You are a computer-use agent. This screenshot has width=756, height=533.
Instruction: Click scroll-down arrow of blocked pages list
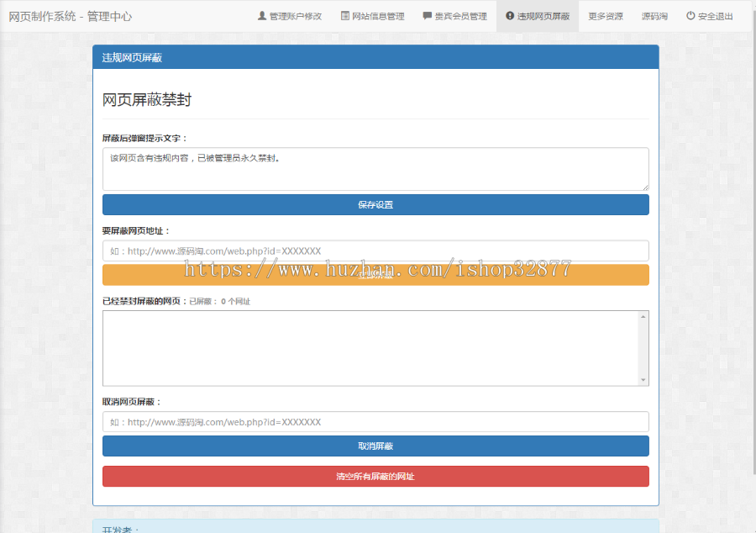pos(643,380)
